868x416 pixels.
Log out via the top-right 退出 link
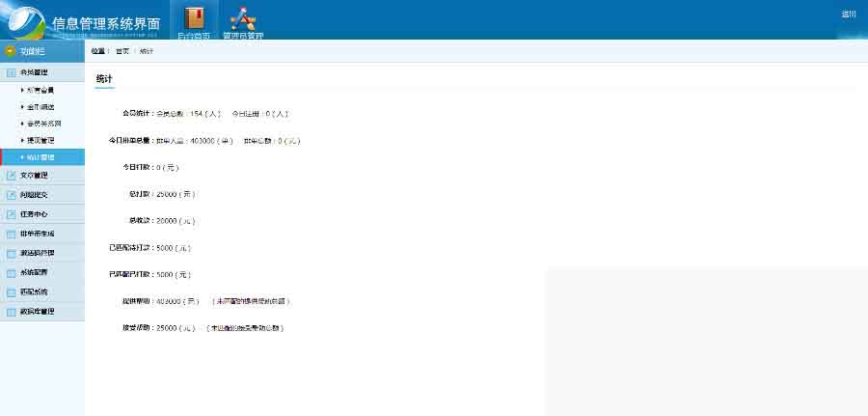pos(849,14)
